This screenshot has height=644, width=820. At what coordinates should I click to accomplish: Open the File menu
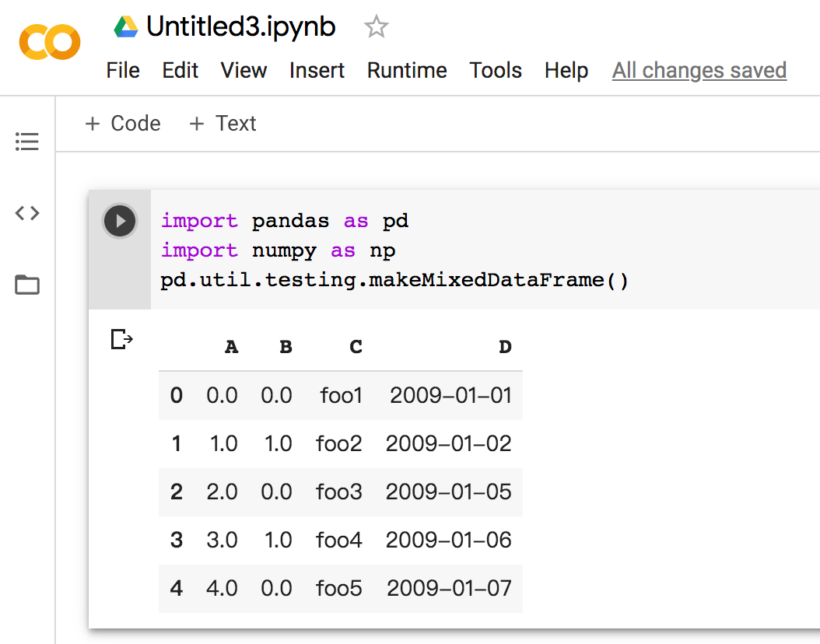(x=123, y=71)
